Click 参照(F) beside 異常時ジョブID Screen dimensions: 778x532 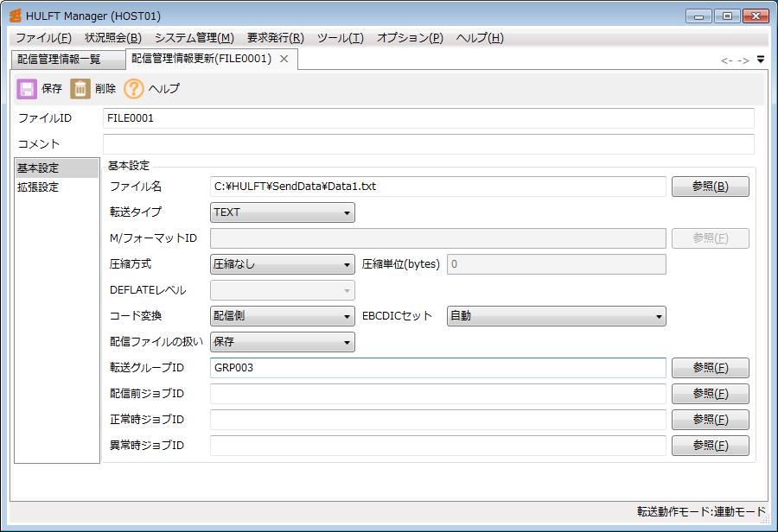pos(710,446)
